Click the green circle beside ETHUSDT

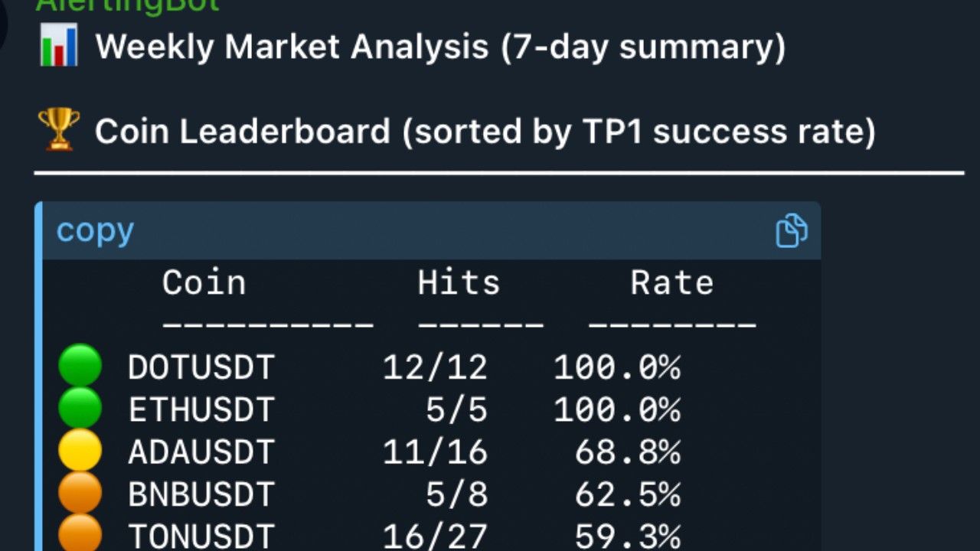coord(80,408)
